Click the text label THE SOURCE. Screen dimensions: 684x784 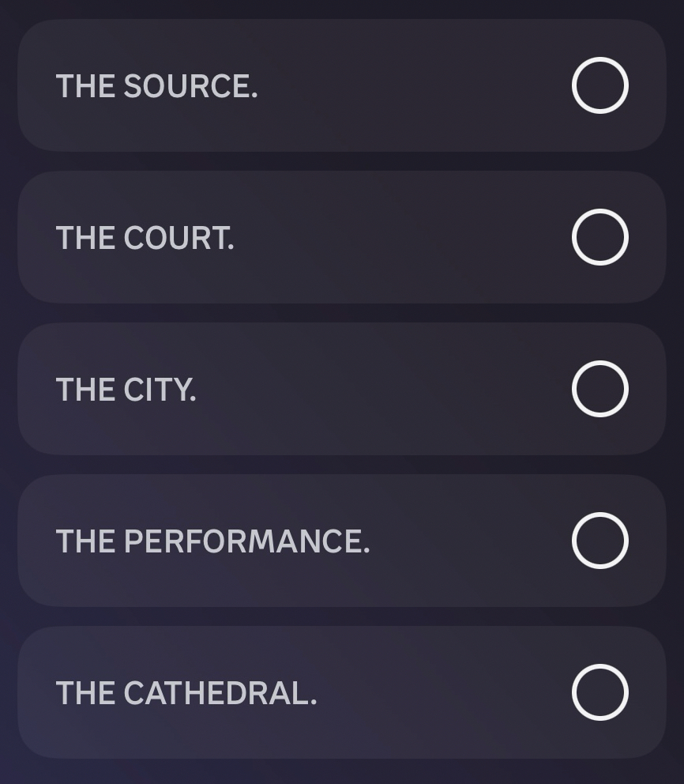156,86
